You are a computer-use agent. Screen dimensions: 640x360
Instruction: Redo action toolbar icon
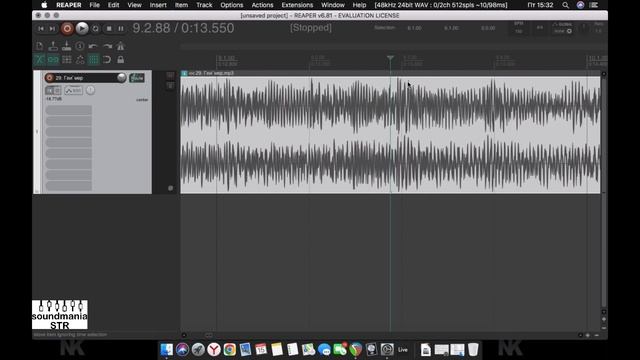pyautogui.click(x=107, y=46)
